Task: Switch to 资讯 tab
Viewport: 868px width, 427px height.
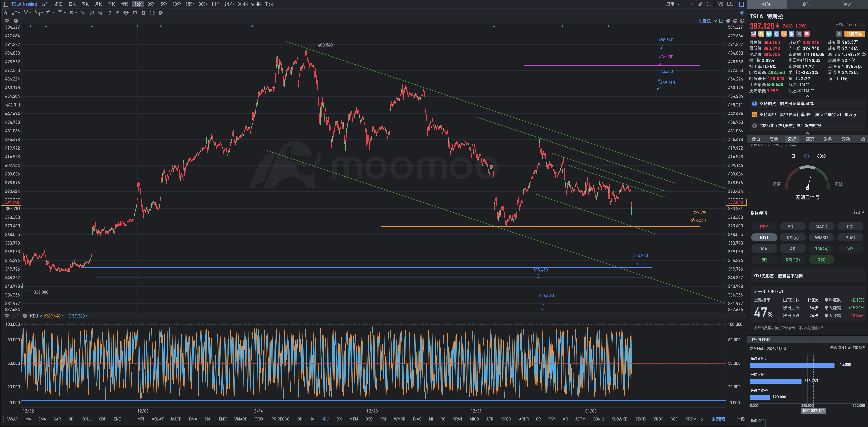Action: point(807,4)
